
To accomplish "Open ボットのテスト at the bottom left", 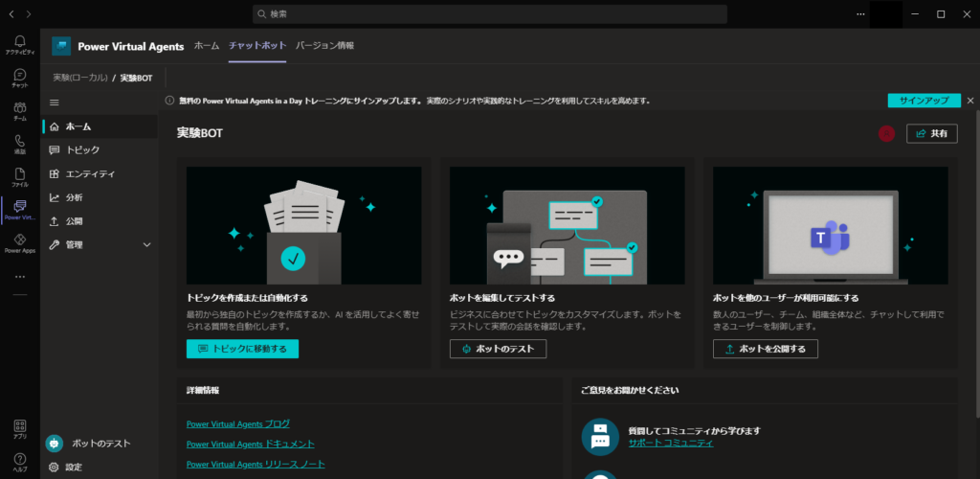I will point(100,444).
